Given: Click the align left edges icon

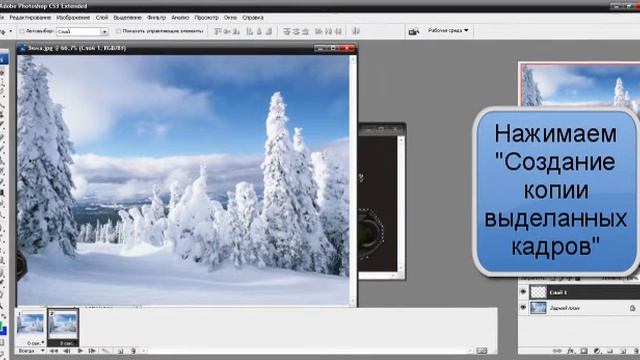Looking at the screenshot, I should (x=249, y=31).
